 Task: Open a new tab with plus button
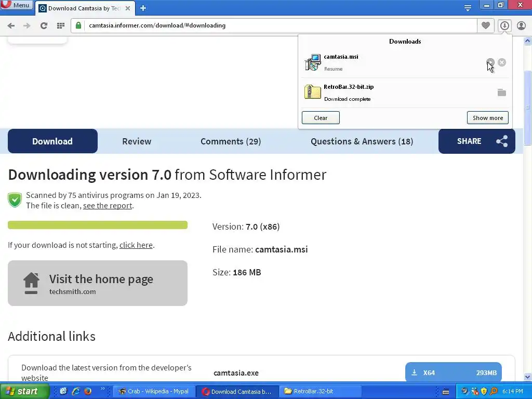143,8
